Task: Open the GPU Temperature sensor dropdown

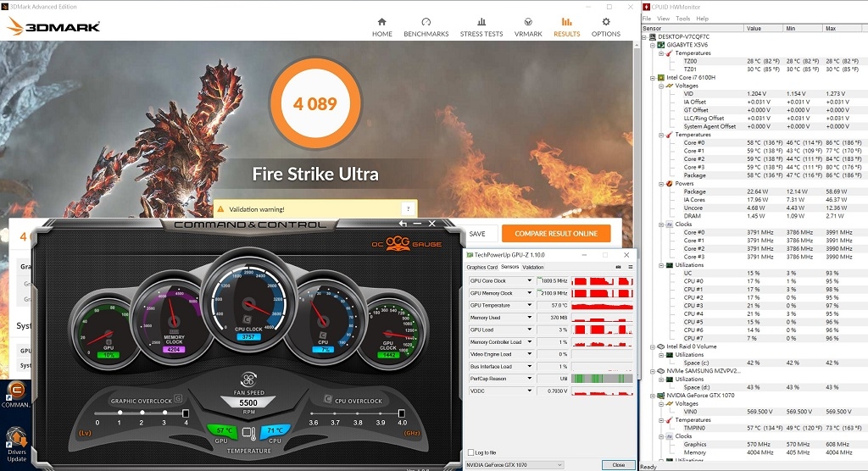Action: 529,305
